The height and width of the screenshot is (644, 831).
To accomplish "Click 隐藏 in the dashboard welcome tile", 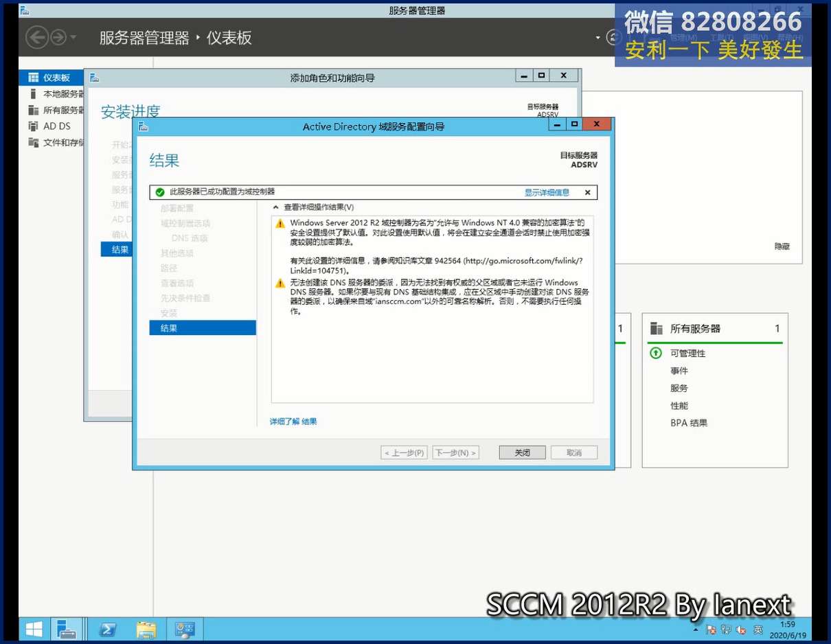I will tap(782, 246).
